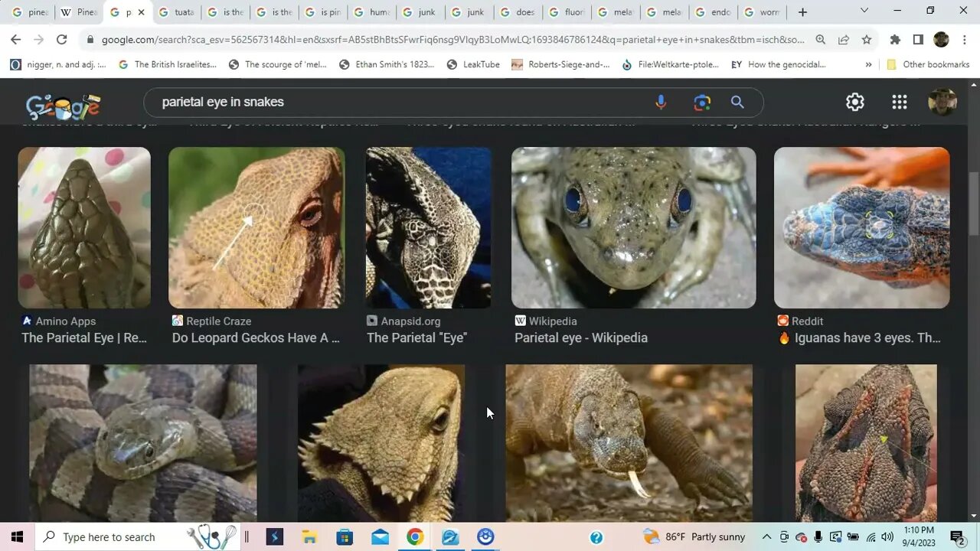Search by image with Google Lens
Viewport: 980px width, 551px height.
702,102
